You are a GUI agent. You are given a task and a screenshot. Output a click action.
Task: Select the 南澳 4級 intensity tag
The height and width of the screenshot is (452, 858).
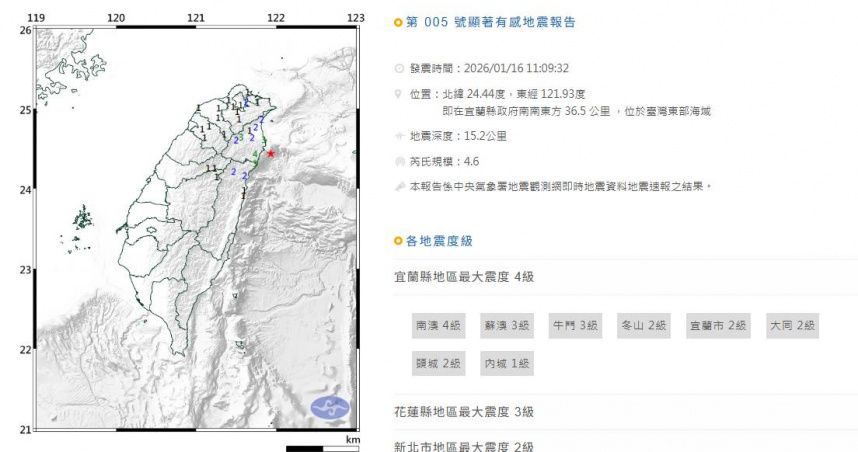point(438,325)
